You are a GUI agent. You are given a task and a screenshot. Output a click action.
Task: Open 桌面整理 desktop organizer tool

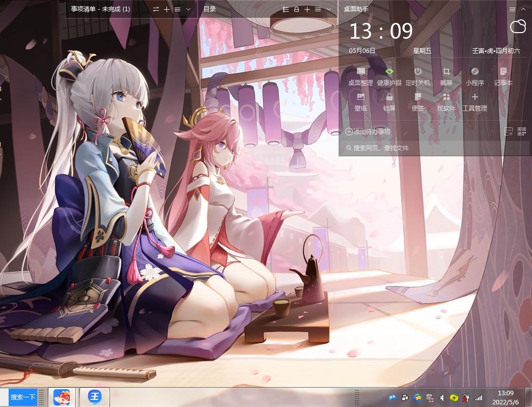(360, 77)
